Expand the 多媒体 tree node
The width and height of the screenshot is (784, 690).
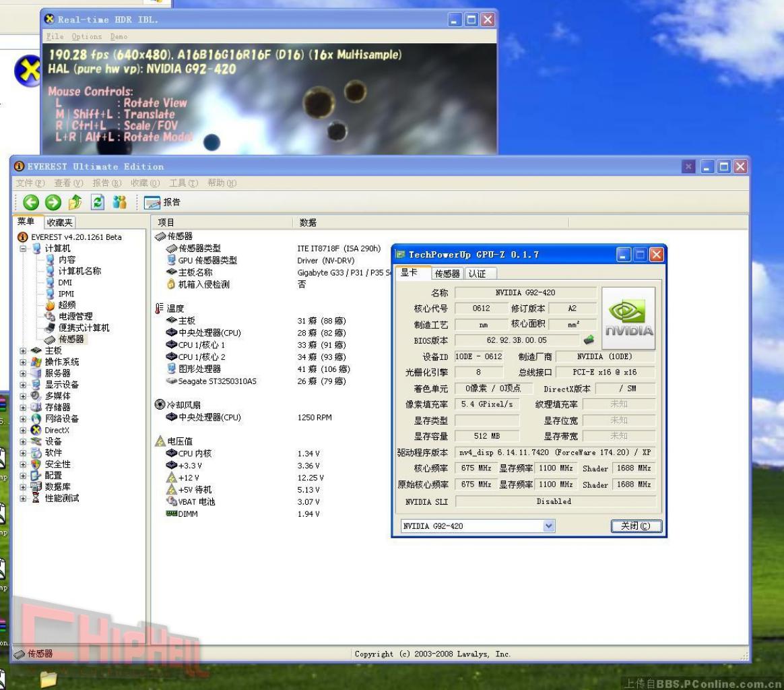(23, 396)
